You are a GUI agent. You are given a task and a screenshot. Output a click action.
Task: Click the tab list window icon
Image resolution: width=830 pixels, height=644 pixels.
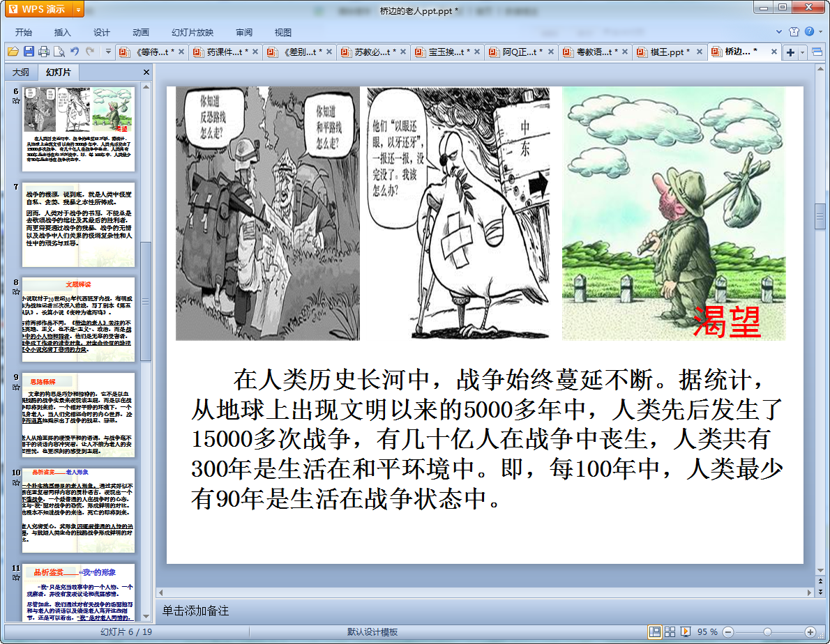coord(817,52)
